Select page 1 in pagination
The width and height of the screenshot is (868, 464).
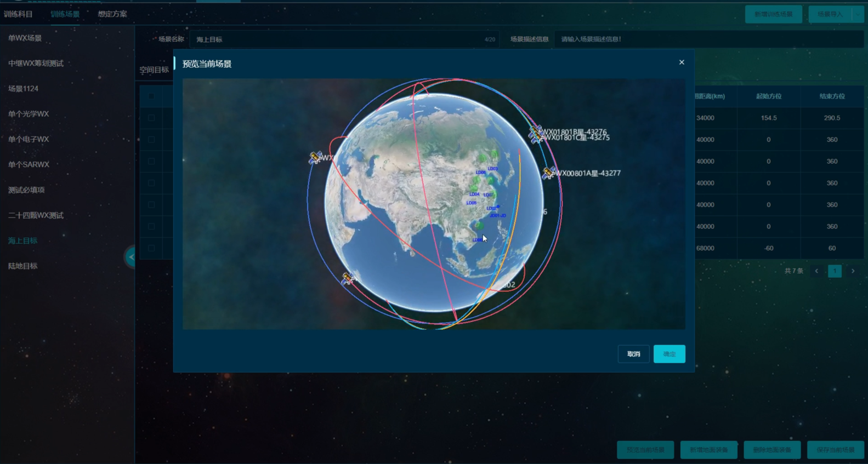point(835,271)
